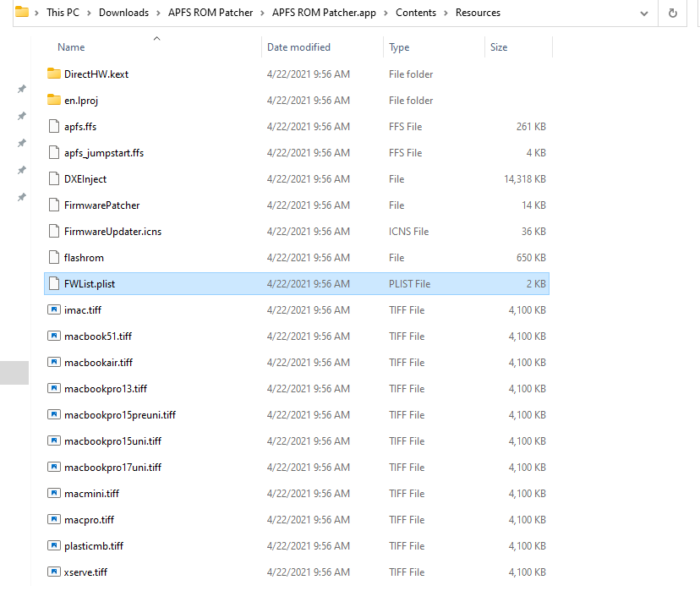Image resolution: width=700 pixels, height=591 pixels.
Task: Expand the chevron after APFS ROM Patcher
Action: point(262,13)
